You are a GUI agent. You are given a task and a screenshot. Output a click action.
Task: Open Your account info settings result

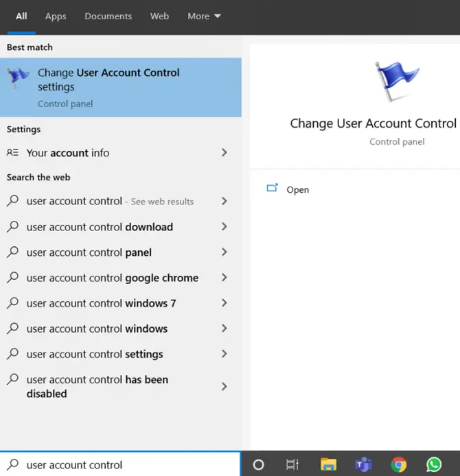[121, 153]
